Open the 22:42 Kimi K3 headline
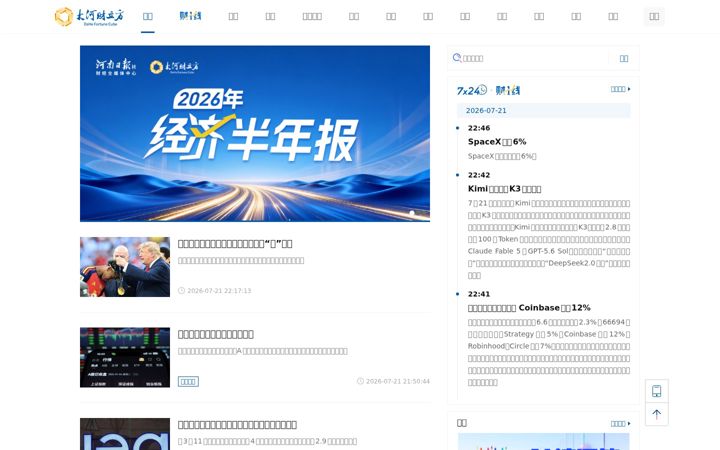 [504, 189]
